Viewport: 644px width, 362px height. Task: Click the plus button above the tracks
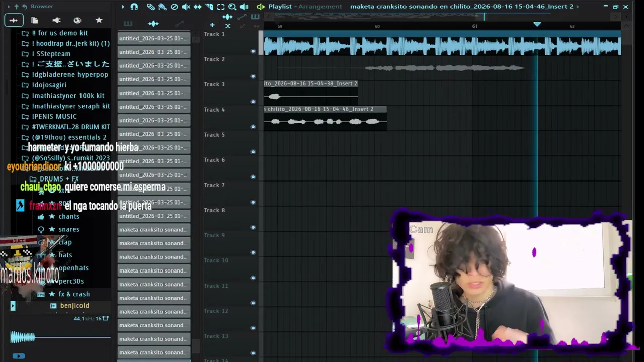click(x=212, y=25)
